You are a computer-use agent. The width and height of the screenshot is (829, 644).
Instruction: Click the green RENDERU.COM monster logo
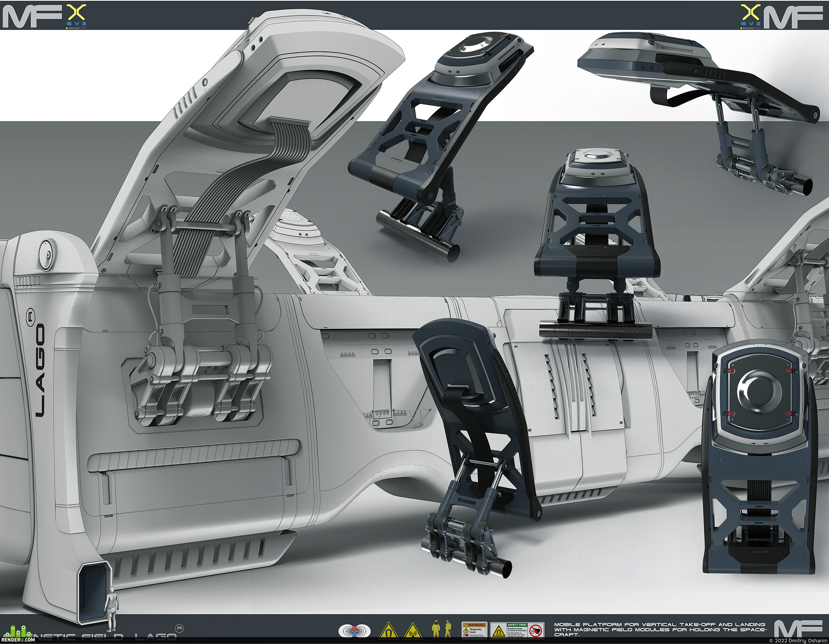tap(18, 631)
